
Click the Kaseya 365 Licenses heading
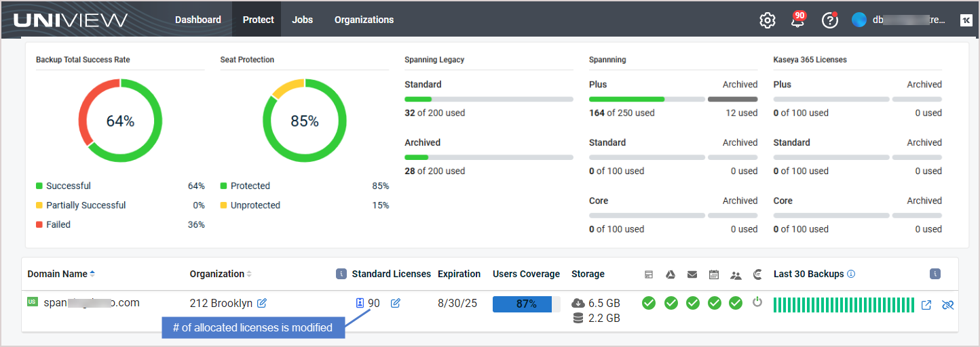[x=810, y=60]
